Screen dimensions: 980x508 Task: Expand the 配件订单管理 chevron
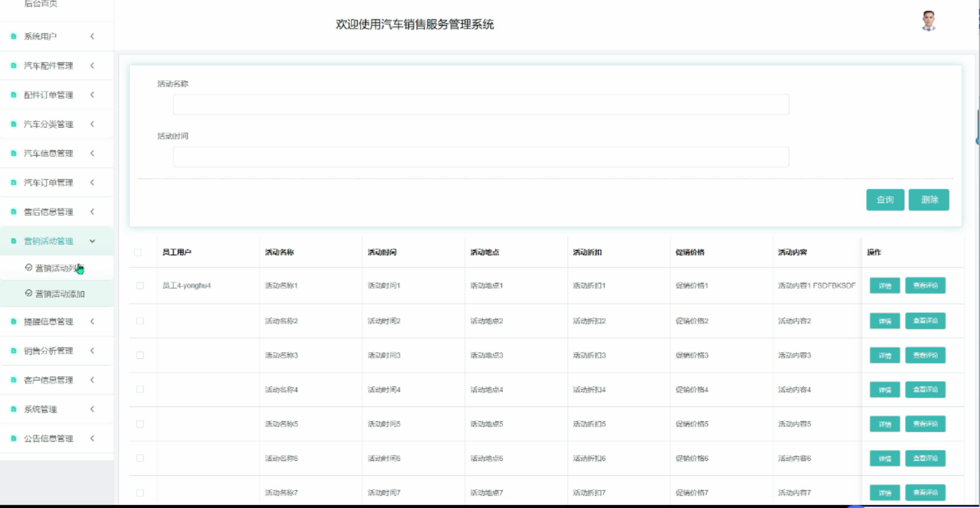click(x=92, y=95)
